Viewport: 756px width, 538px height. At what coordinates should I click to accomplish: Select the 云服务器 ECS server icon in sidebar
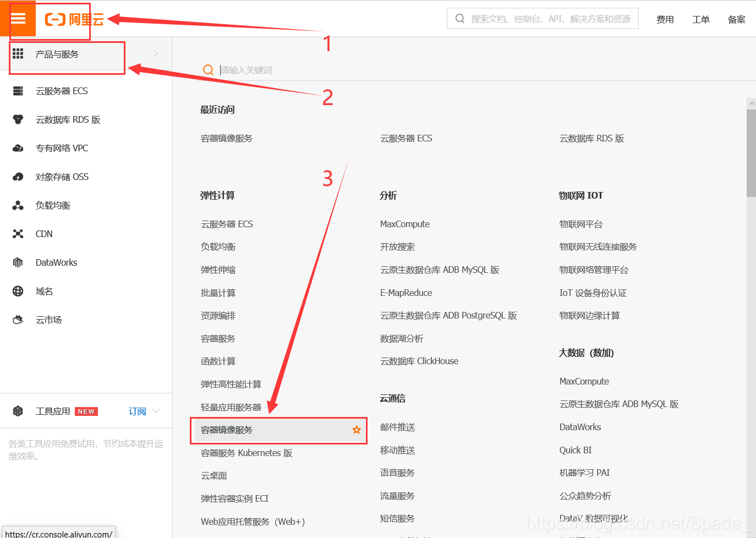click(18, 91)
